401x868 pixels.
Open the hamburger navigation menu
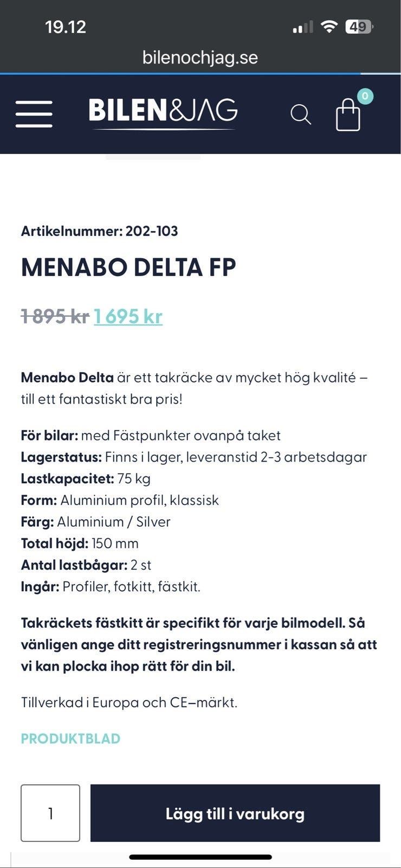click(x=34, y=114)
